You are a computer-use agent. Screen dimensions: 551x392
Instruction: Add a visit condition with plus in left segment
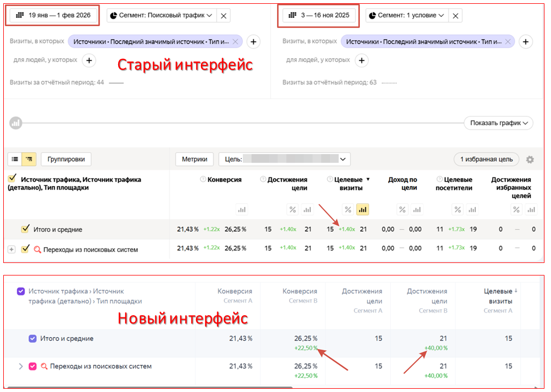[253, 41]
